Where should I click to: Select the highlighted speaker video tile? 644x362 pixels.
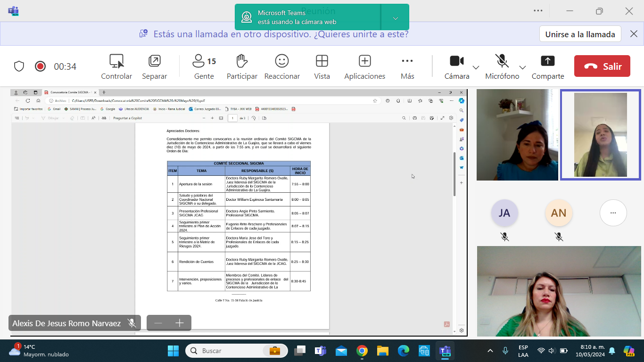(x=601, y=135)
